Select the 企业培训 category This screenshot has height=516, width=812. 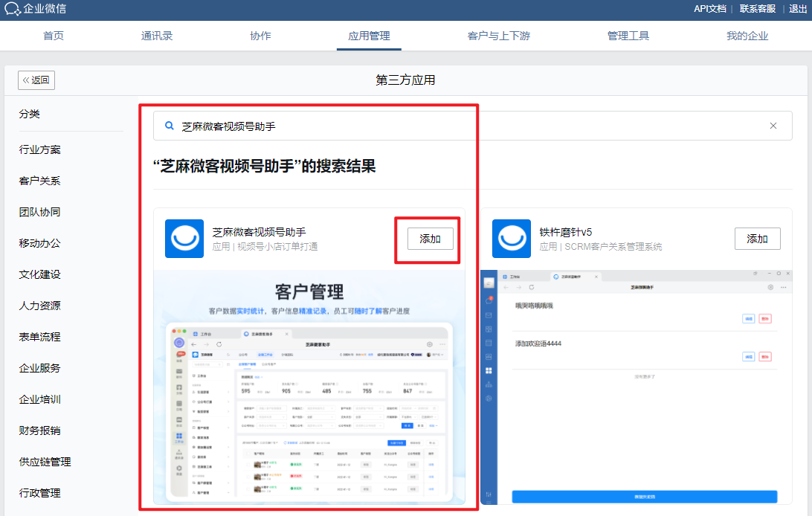click(x=40, y=399)
